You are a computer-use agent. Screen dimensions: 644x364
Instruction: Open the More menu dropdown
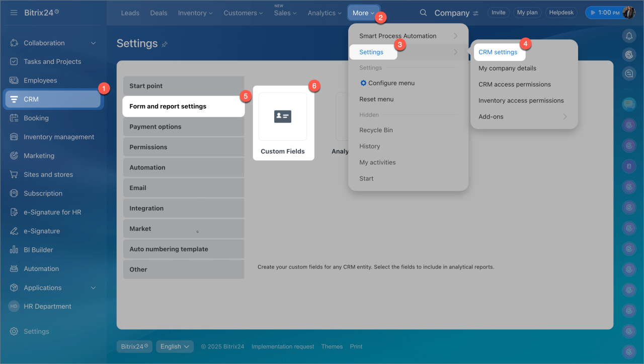363,13
